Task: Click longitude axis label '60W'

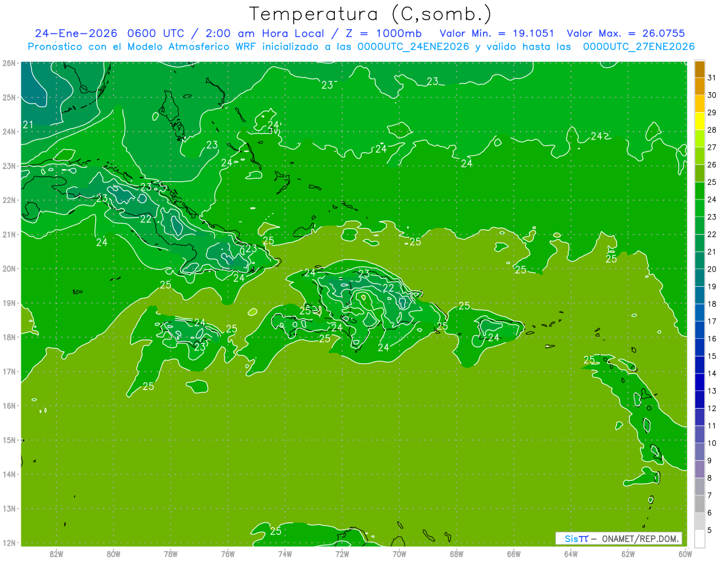Action: click(684, 554)
